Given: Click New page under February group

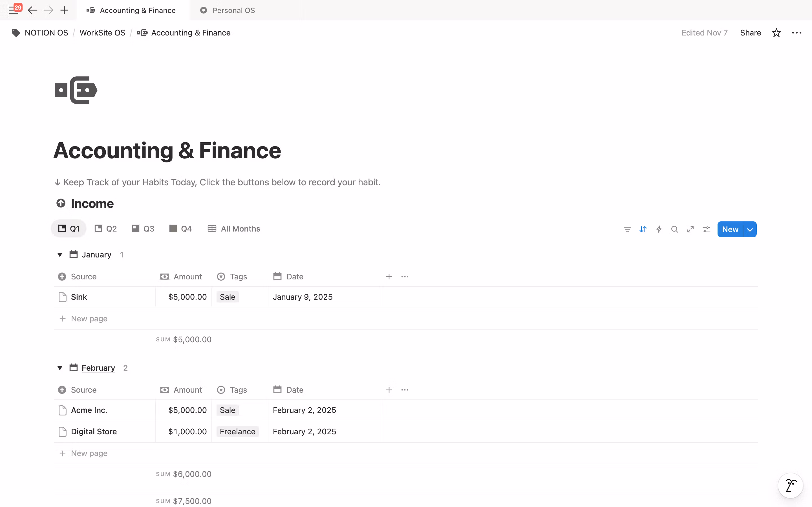Looking at the screenshot, I should coord(89,453).
